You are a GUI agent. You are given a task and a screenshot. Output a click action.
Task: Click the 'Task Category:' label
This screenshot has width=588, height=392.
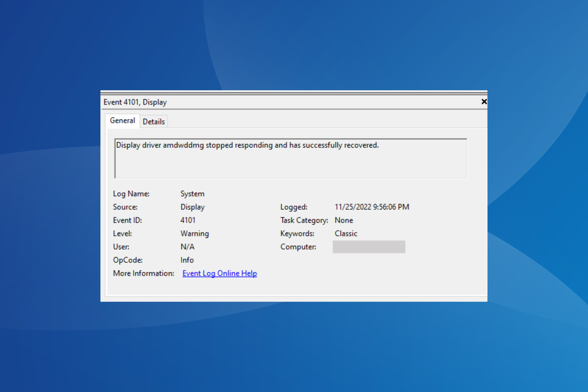304,220
